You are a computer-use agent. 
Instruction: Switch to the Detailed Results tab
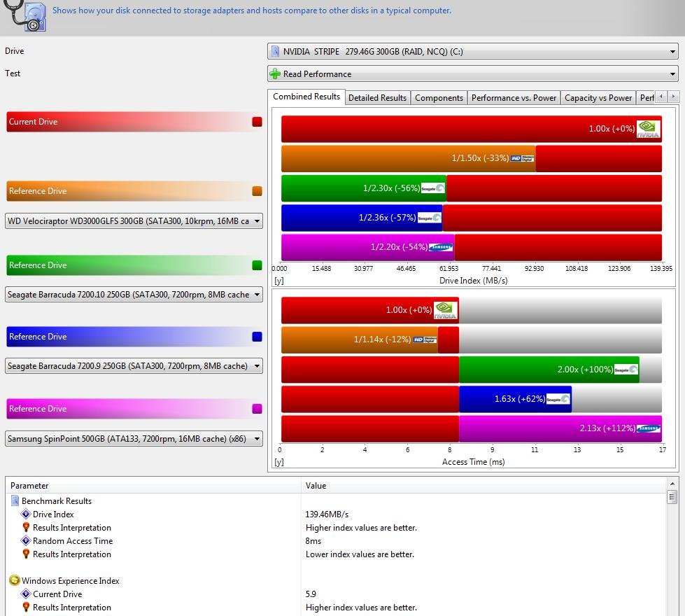pos(377,98)
